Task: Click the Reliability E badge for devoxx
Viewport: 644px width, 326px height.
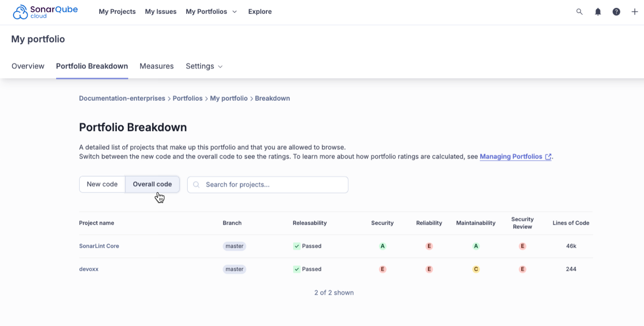Action: [429, 269]
